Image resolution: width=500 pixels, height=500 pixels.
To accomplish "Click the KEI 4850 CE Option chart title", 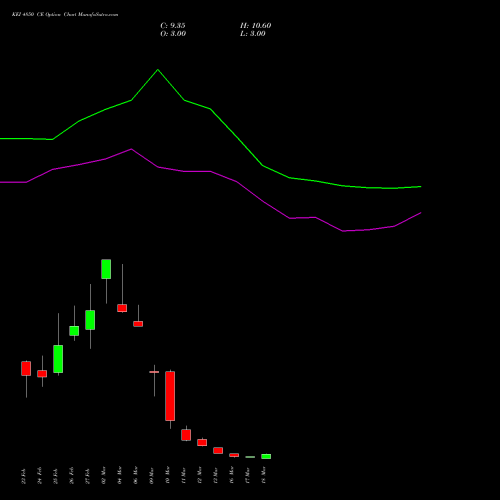I will tap(65, 15).
